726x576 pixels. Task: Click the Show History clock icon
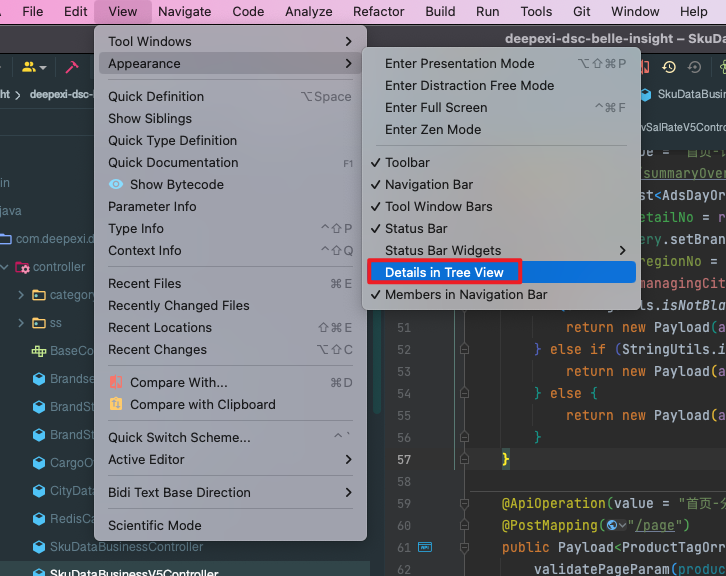(x=669, y=67)
